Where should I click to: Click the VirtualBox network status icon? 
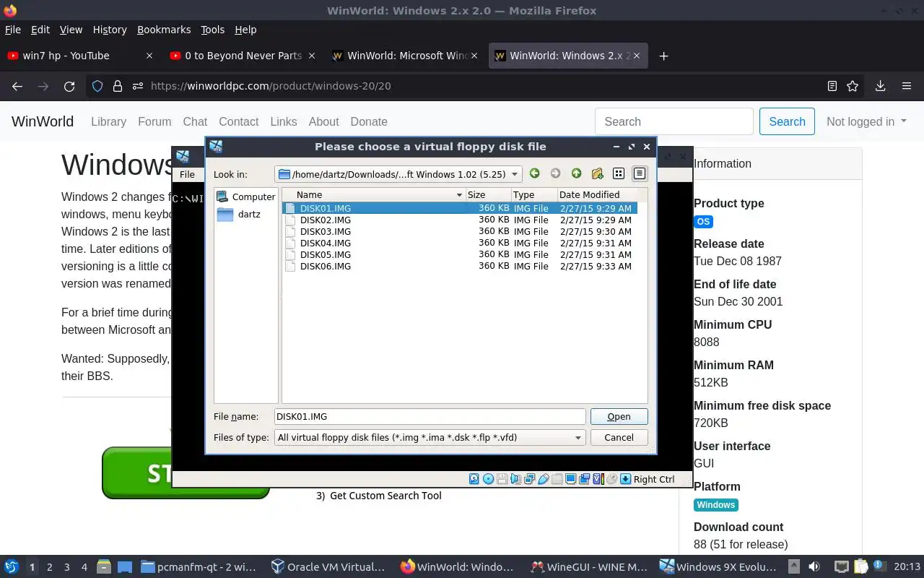[529, 479]
